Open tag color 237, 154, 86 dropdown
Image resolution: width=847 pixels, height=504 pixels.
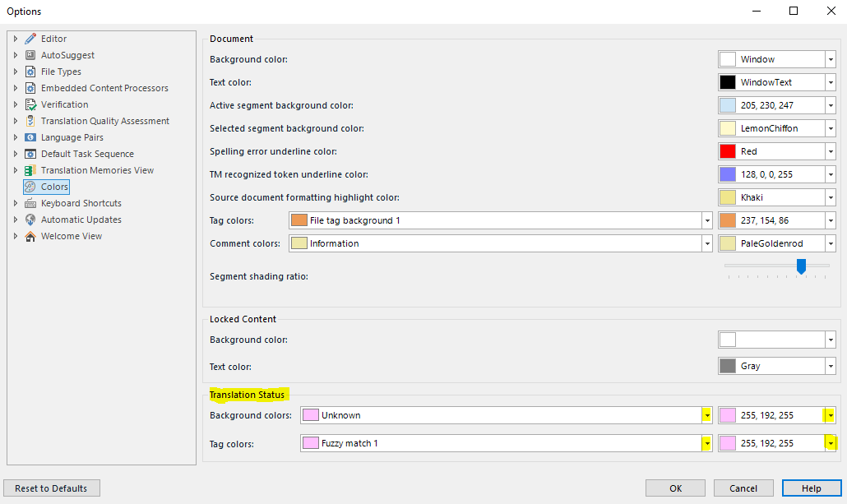pos(831,220)
